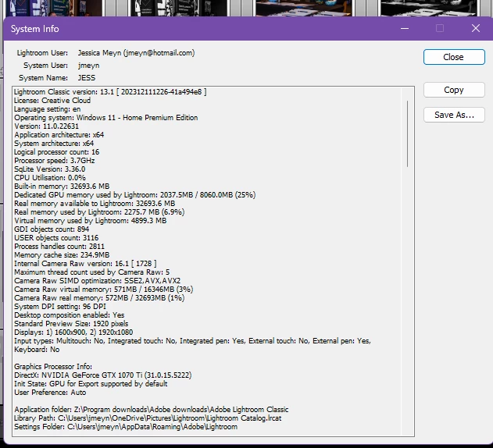Click the 'GDI objects count: 894' line
Screen dimensions: 493x448
point(52,229)
